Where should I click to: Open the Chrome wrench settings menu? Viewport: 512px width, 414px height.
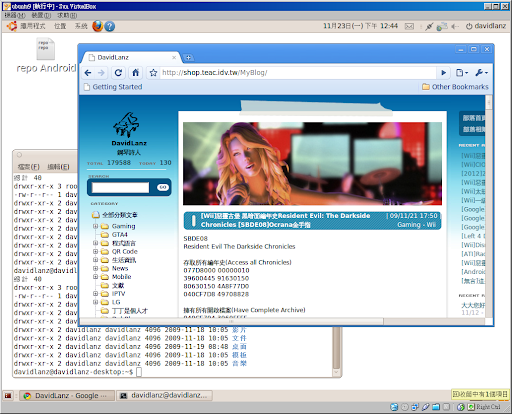[x=481, y=73]
